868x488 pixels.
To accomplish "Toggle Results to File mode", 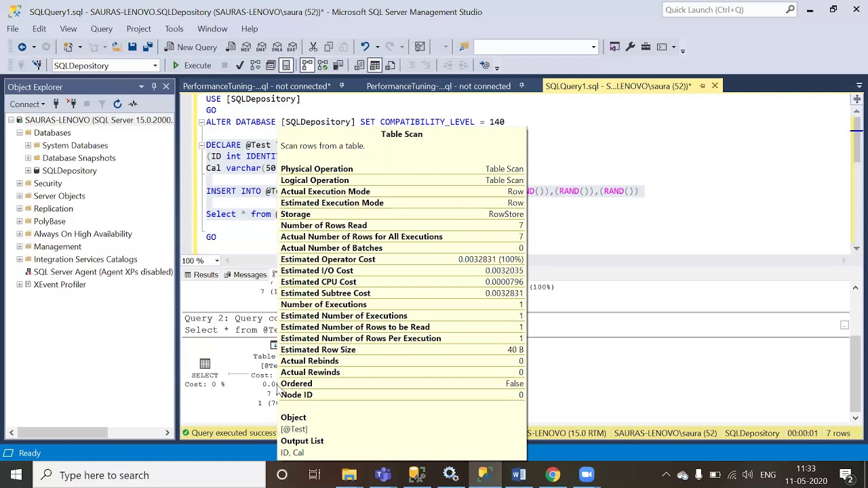I will click(x=391, y=65).
